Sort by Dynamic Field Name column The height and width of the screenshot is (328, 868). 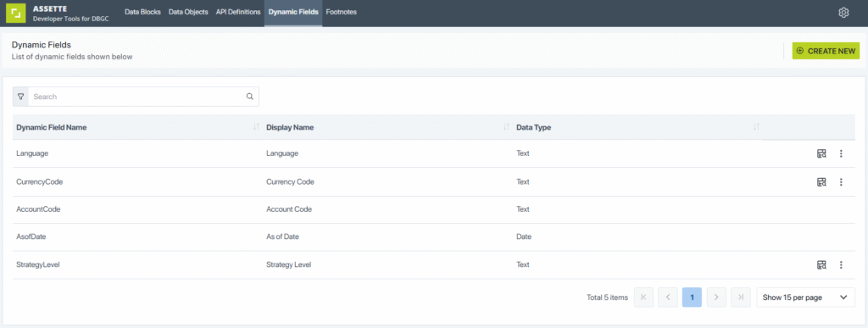point(256,127)
